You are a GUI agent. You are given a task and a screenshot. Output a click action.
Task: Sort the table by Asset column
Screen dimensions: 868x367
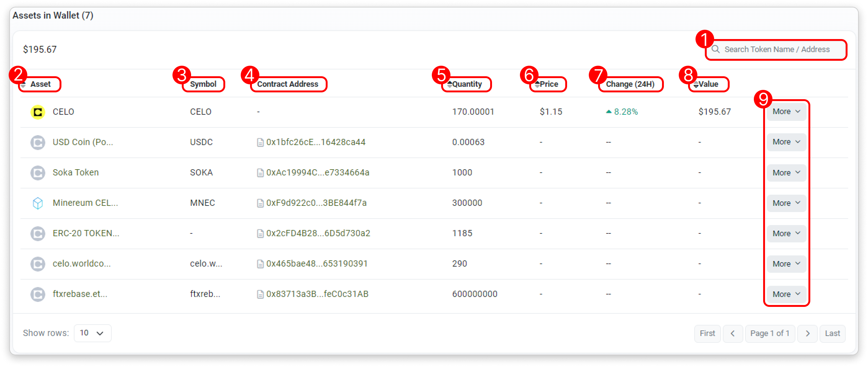(40, 84)
